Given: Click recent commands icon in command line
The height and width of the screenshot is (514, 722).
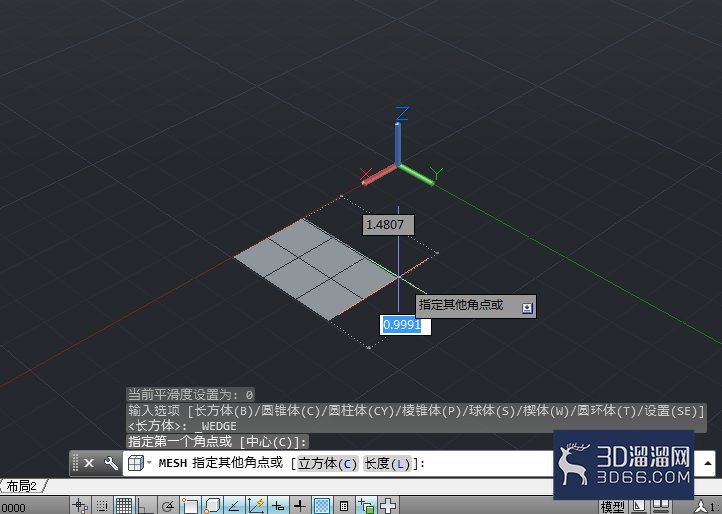Looking at the screenshot, I should pyautogui.click(x=135, y=463).
